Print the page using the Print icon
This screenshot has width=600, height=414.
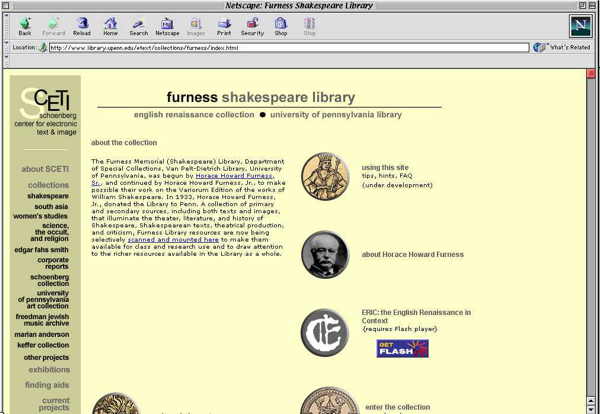(x=224, y=26)
